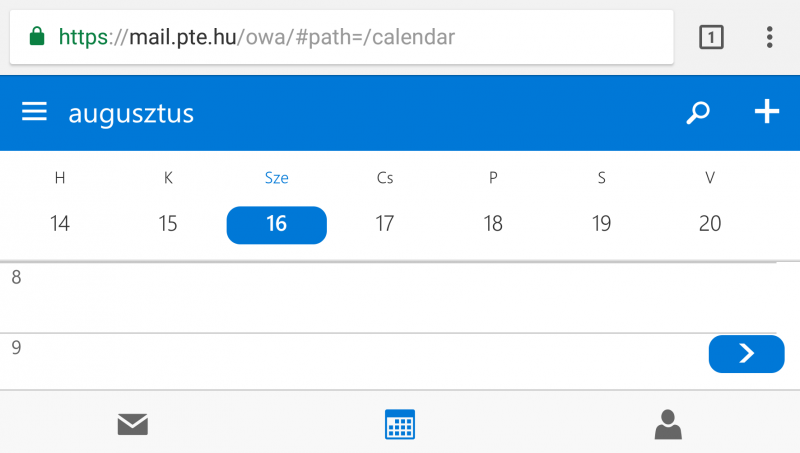Open the browser three-dot menu
The image size is (800, 453).
coord(769,37)
